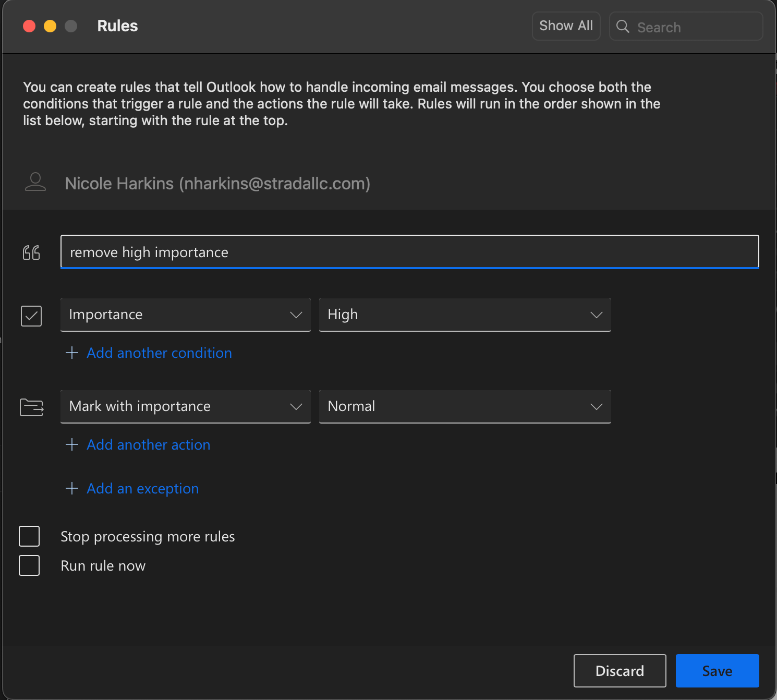The height and width of the screenshot is (700, 777).
Task: Expand the Normal importance level dropdown
Action: point(465,407)
